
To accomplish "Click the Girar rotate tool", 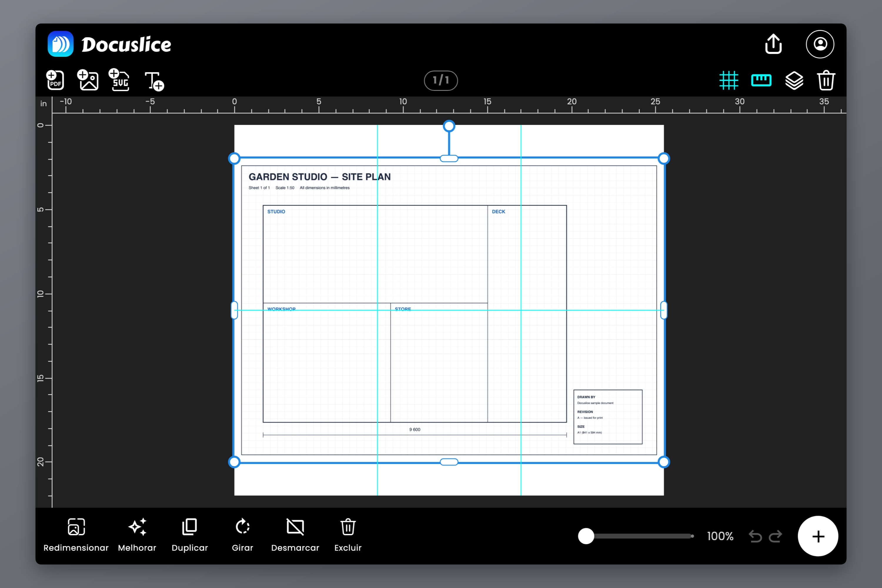I will point(243,535).
